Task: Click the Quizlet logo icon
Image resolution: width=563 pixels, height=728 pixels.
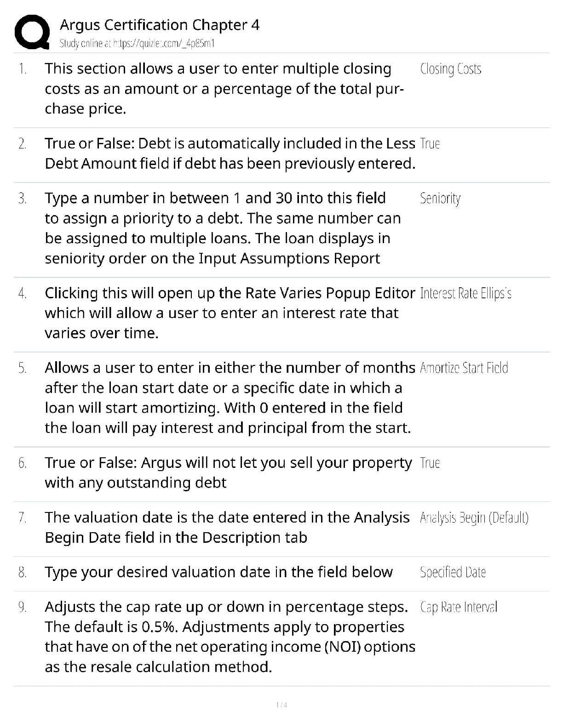Action: click(32, 32)
